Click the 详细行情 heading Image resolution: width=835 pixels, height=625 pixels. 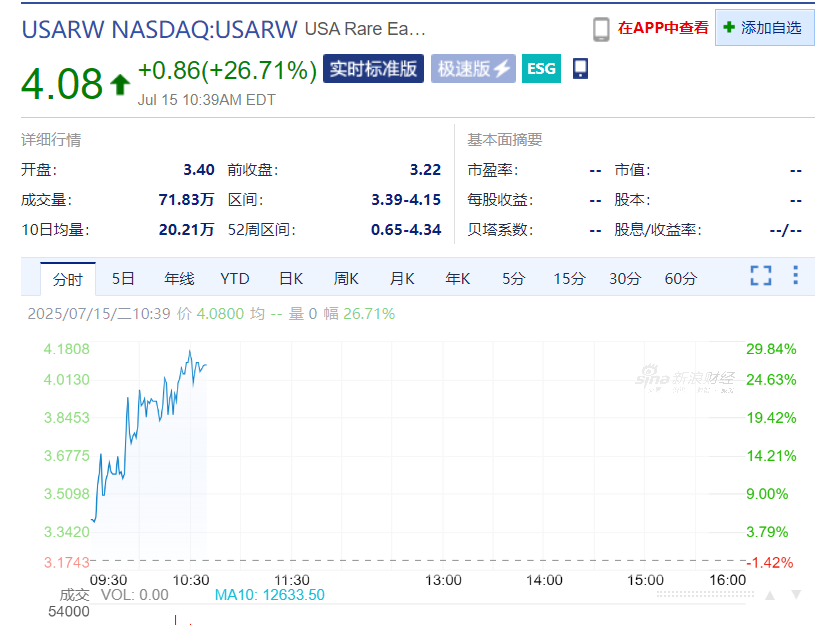click(51, 140)
